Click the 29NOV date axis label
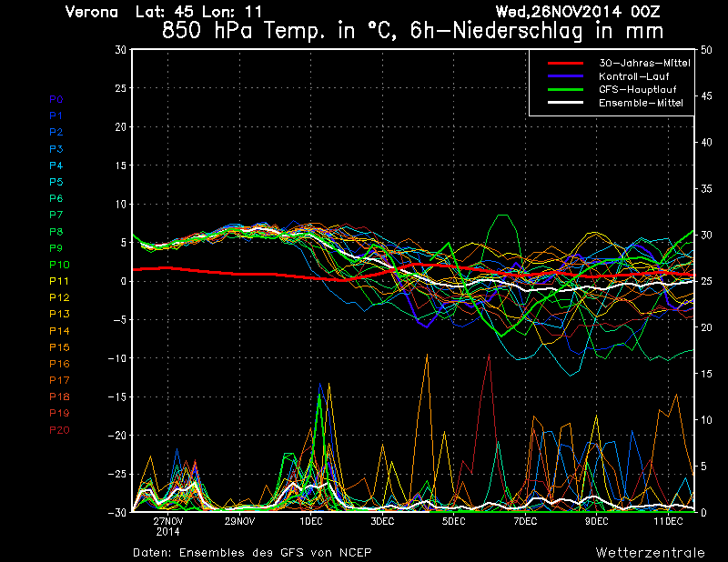This screenshot has height=562, width=728. tap(239, 521)
